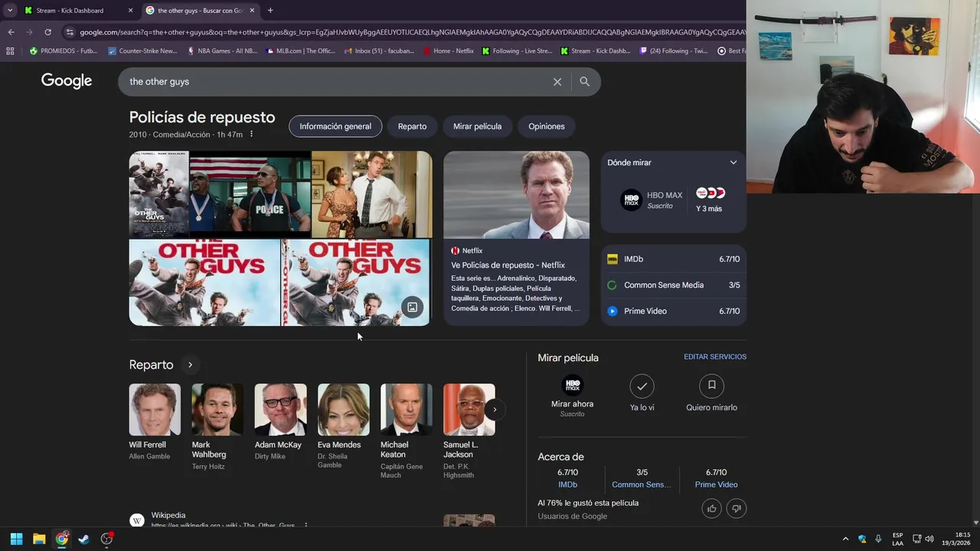Select the Mirar película tab chip
Image resolution: width=980 pixels, height=551 pixels.
click(x=477, y=126)
